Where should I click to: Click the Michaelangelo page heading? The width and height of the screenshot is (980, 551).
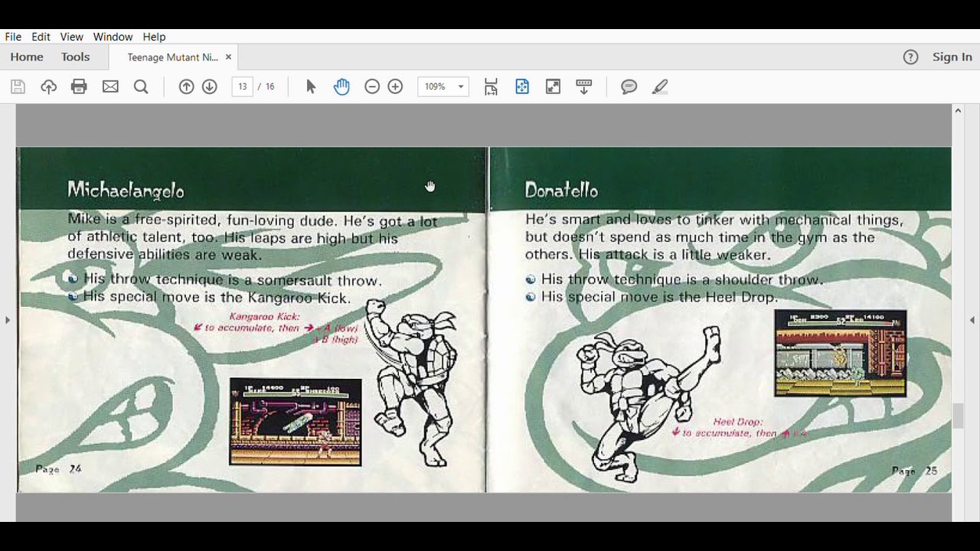126,191
